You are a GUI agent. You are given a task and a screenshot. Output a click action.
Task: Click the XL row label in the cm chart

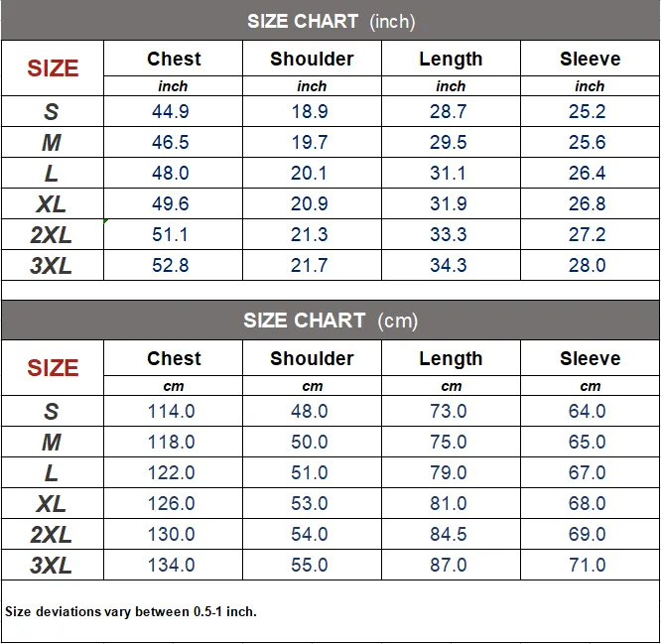click(x=52, y=504)
